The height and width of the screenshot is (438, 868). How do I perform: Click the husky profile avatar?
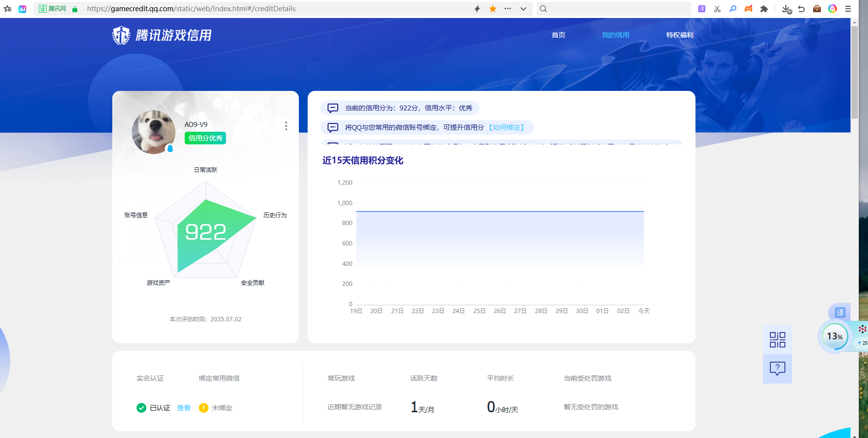(154, 132)
